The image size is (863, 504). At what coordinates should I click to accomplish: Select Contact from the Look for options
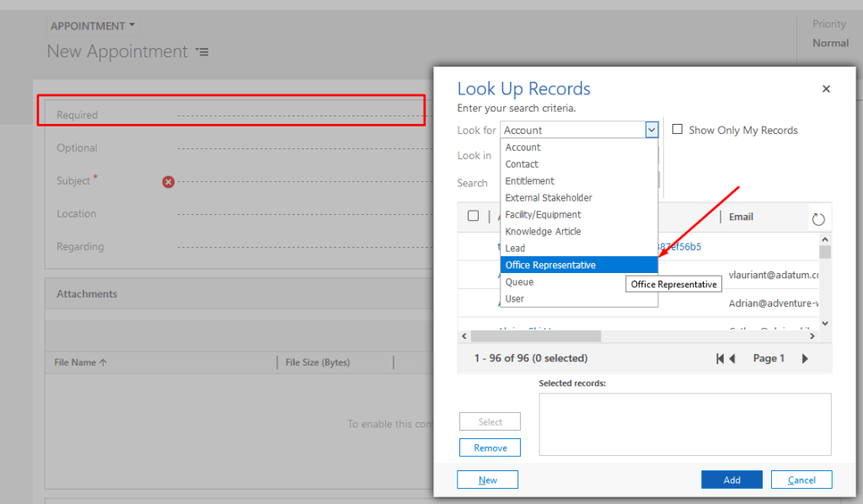[x=523, y=164]
